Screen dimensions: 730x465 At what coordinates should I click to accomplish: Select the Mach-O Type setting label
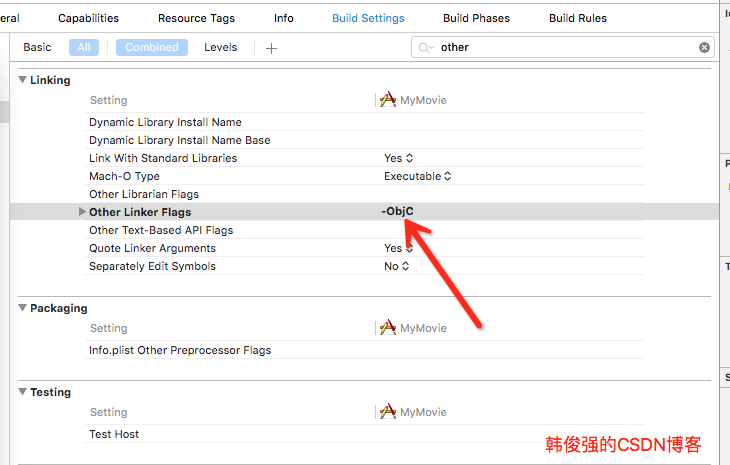click(124, 176)
